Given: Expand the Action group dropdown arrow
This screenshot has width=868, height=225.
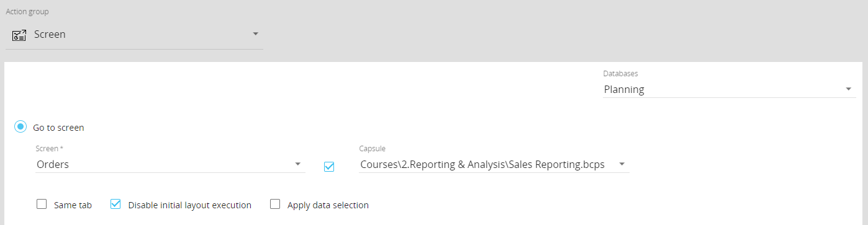Looking at the screenshot, I should [x=255, y=34].
